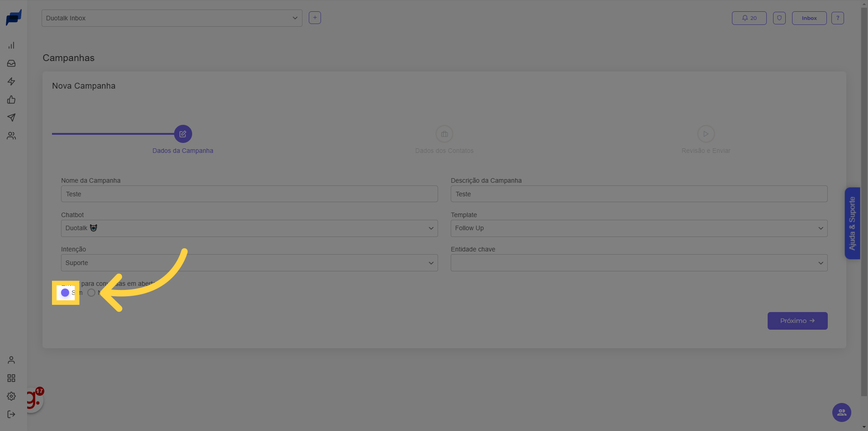The image size is (868, 431).
Task: Click the Próximo button
Action: (x=797, y=321)
